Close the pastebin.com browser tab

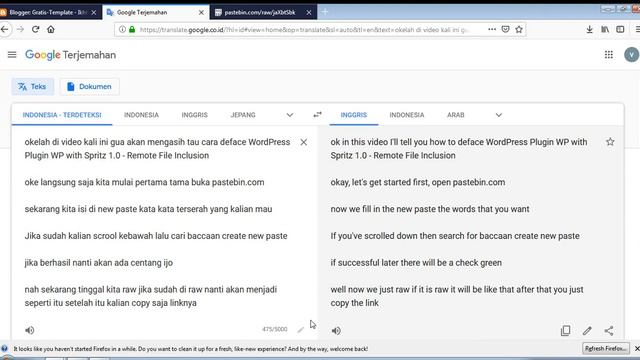[x=309, y=13]
